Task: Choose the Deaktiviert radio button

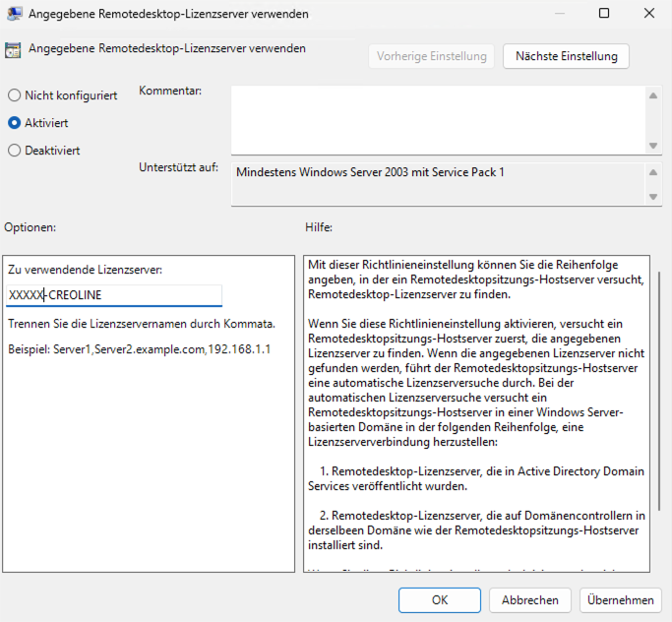Action: click(14, 151)
